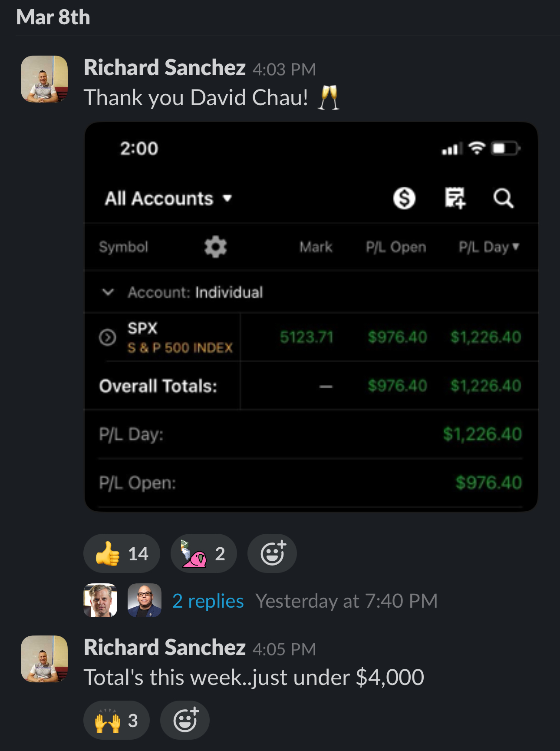The height and width of the screenshot is (751, 560).
Task: Collapse the Account: Individual section
Action: point(108,292)
